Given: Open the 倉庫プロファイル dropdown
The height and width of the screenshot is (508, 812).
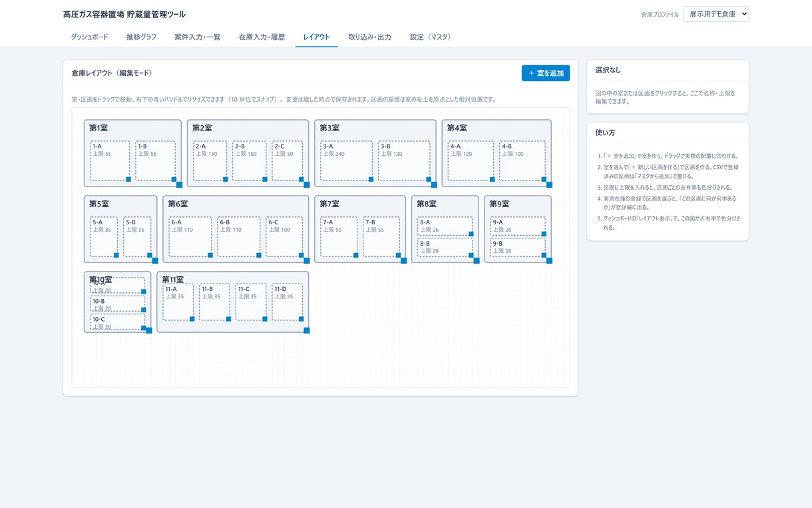Looking at the screenshot, I should [715, 14].
